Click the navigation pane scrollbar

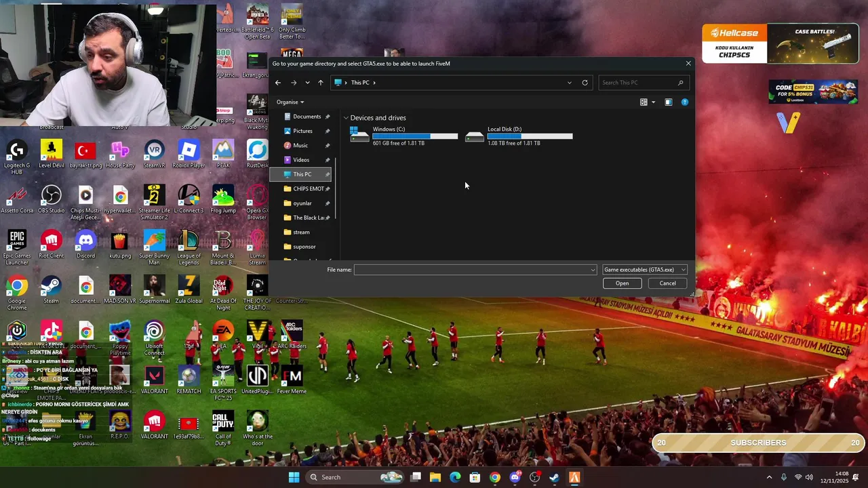(x=336, y=188)
